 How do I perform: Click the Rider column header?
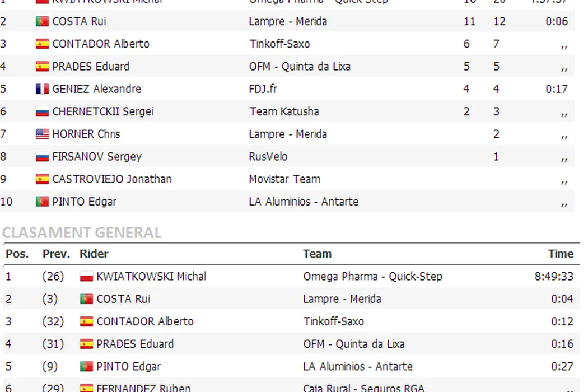pyautogui.click(x=94, y=254)
